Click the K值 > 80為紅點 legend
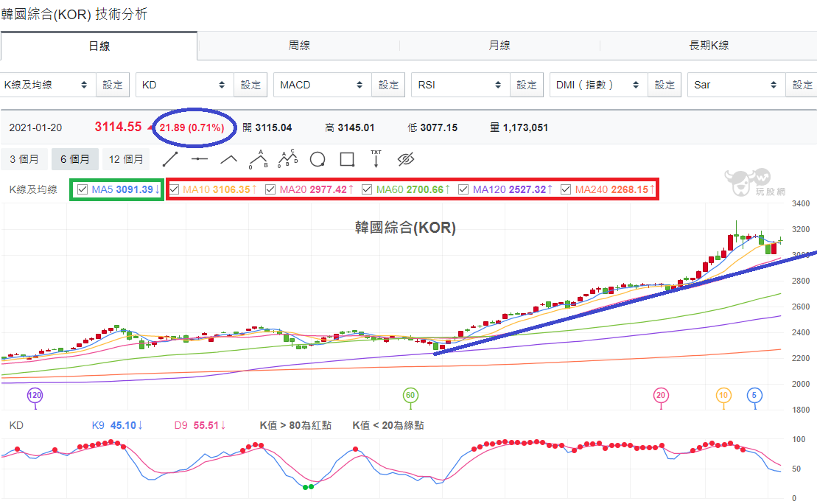Image resolution: width=817 pixels, height=504 pixels. (295, 425)
